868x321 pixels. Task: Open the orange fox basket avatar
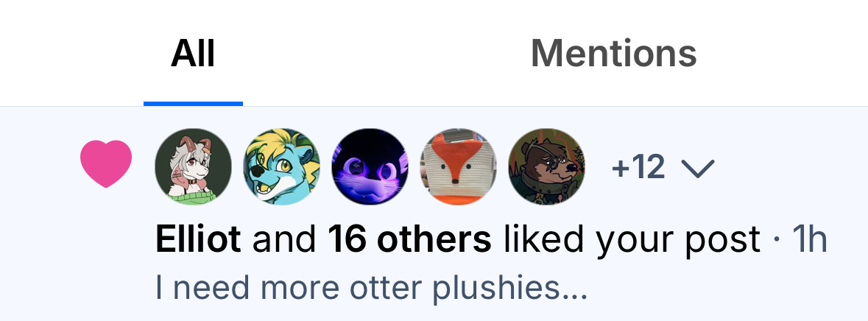459,166
